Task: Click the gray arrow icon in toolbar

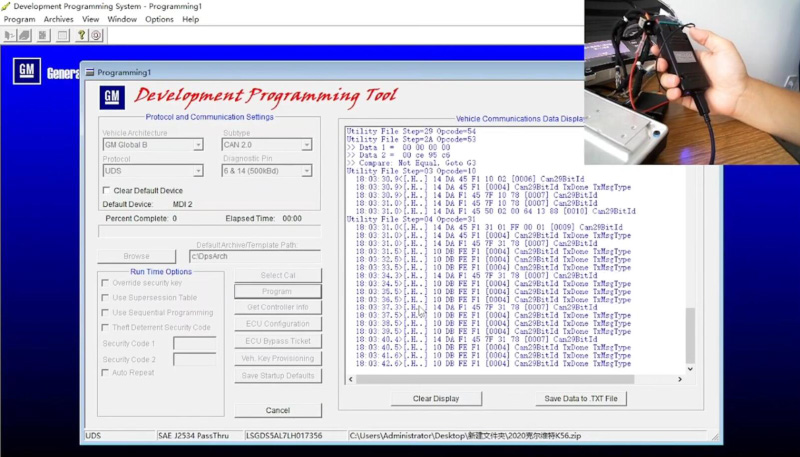Action: (10, 35)
